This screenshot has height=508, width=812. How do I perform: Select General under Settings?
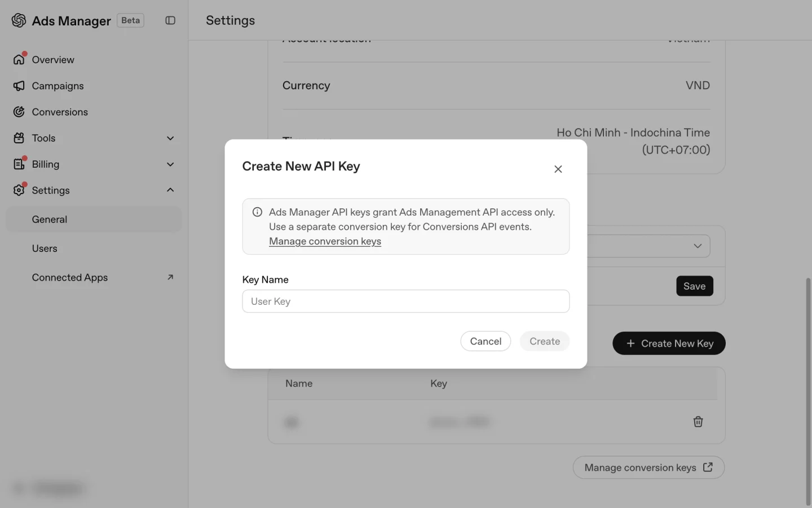click(94, 219)
